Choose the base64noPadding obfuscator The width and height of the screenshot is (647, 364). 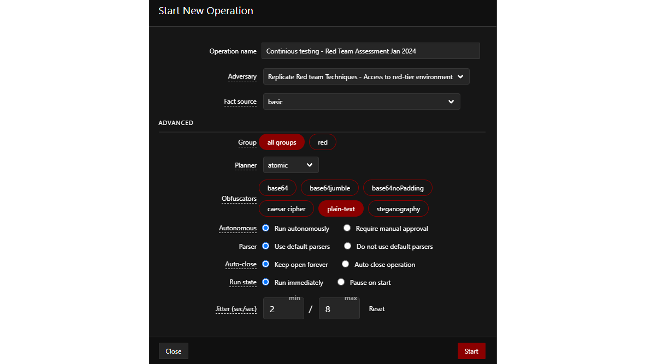click(x=397, y=188)
